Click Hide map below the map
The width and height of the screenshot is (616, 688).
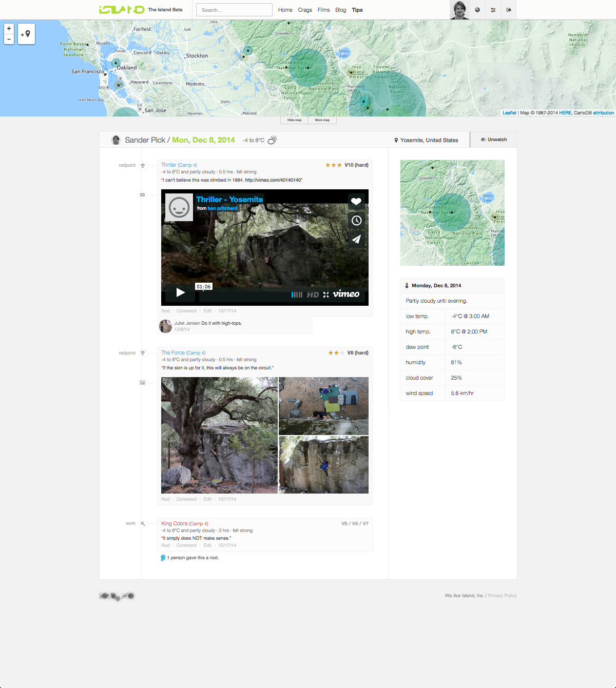(294, 120)
